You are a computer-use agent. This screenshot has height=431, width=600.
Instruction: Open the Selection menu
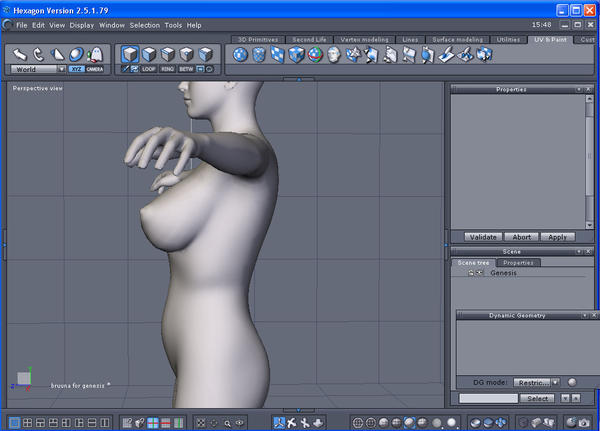tap(144, 24)
